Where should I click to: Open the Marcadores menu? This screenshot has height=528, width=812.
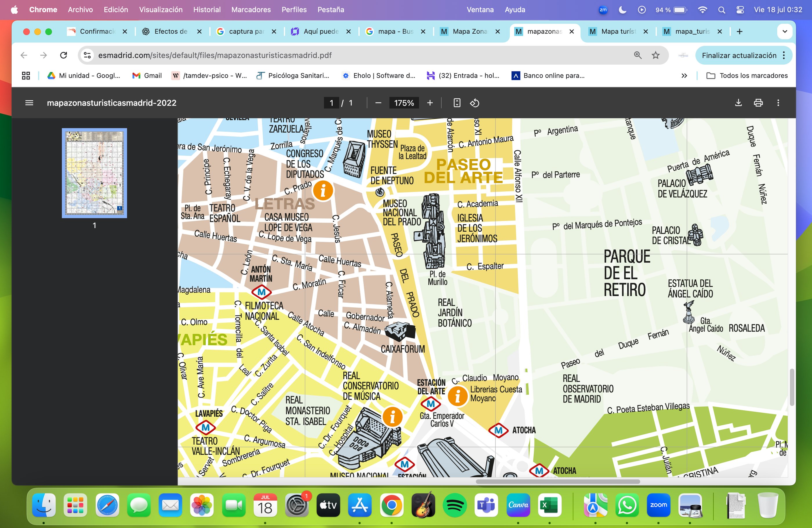click(251, 10)
